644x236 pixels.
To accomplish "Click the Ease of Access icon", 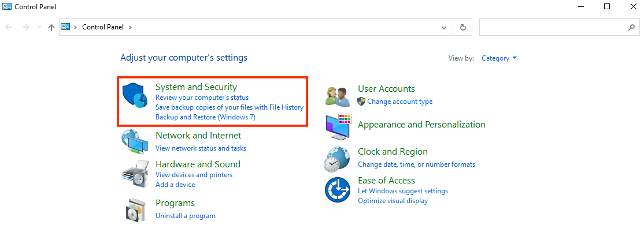I will (337, 190).
